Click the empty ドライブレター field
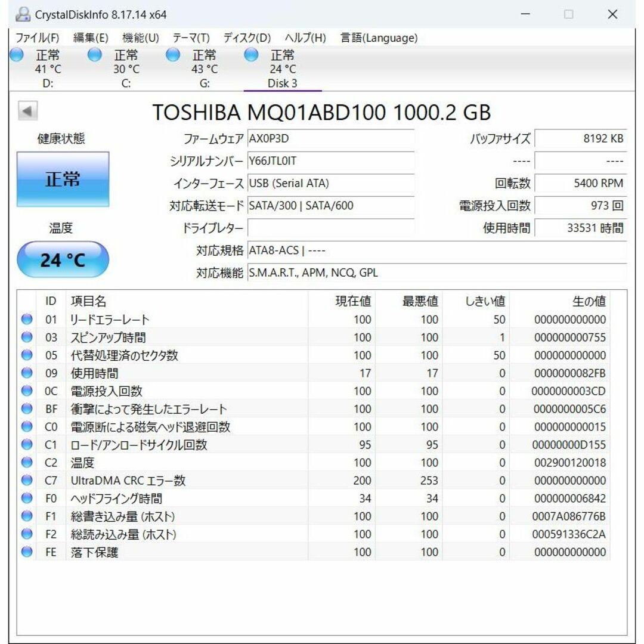The image size is (644, 644). 330,228
